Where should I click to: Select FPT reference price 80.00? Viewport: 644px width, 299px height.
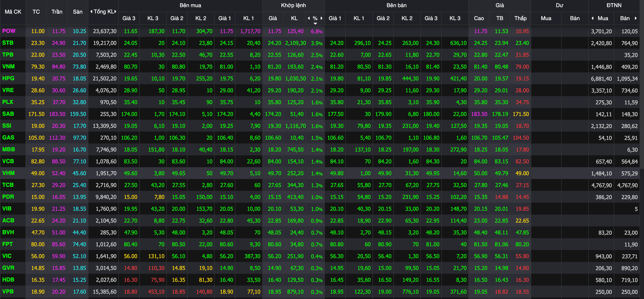point(38,244)
